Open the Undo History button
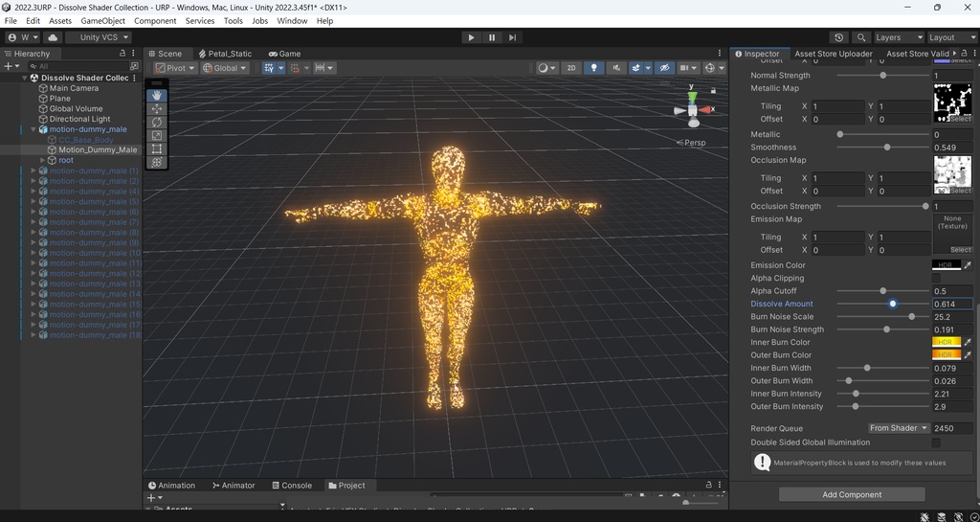Viewport: 980px width, 522px height. click(x=838, y=37)
